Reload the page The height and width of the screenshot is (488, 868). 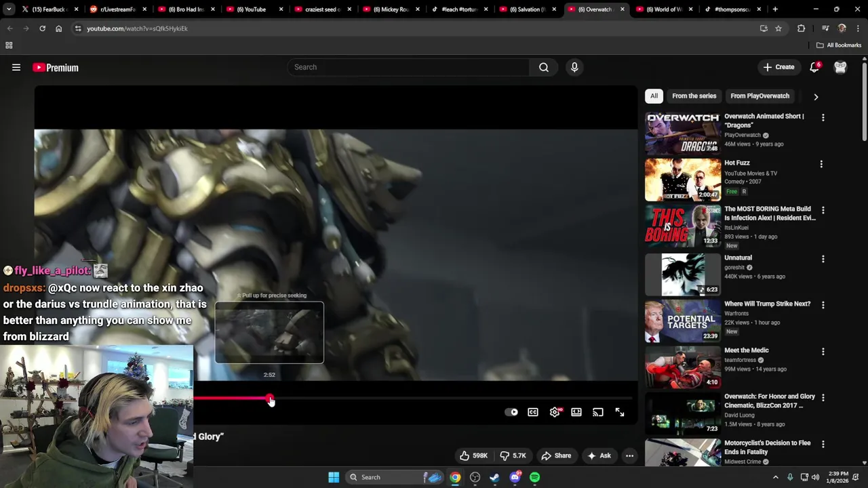(42, 28)
